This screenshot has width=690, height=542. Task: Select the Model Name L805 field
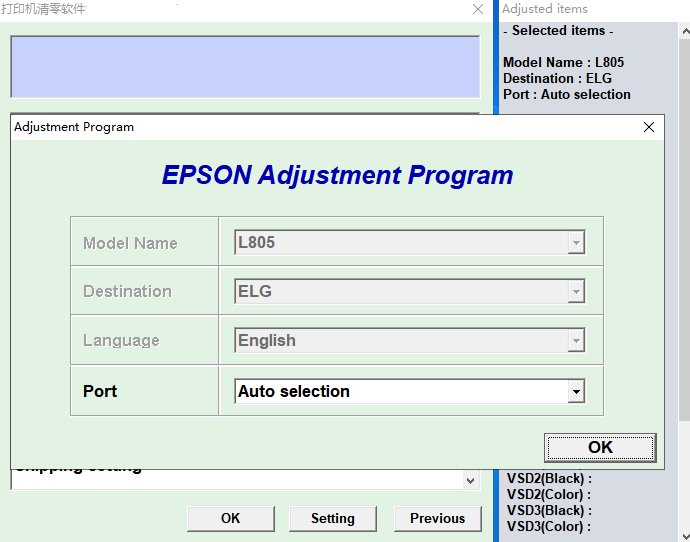[410, 242]
